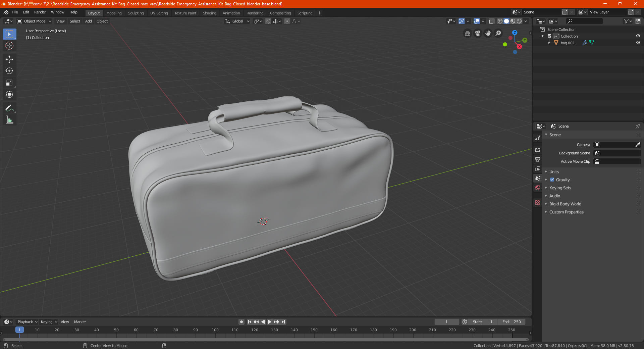Screen dimensions: 644x349
Task: Select the Annotate pencil tool
Action: pyautogui.click(x=9, y=108)
